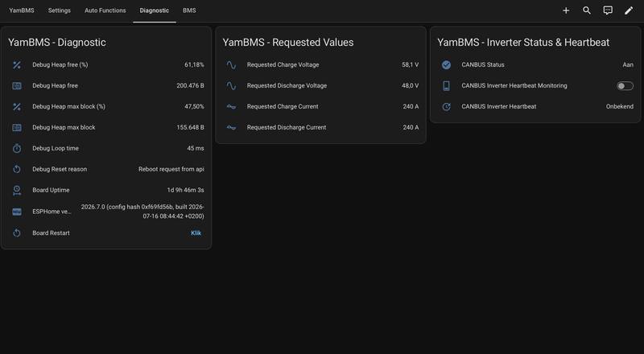This screenshot has height=354, width=644.
Task: Open the Assist chat bubble icon
Action: point(608,10)
